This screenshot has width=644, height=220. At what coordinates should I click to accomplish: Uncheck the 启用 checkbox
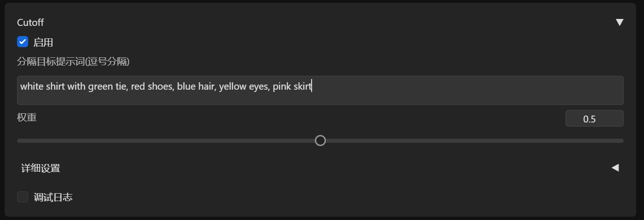click(23, 42)
